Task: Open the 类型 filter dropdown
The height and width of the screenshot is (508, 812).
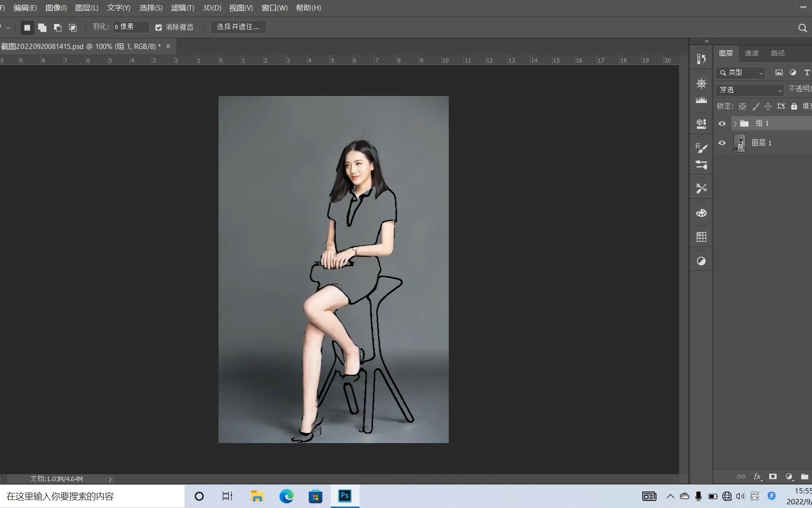Action: pos(740,73)
